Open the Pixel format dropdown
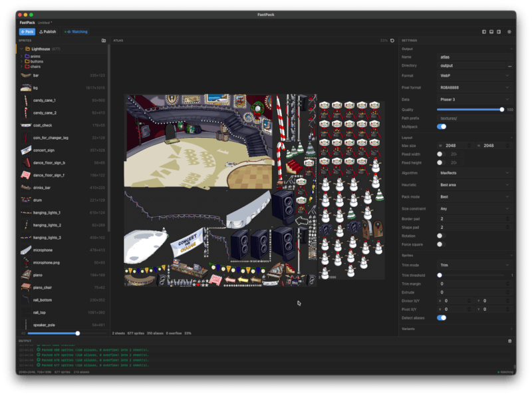 pyautogui.click(x=475, y=88)
